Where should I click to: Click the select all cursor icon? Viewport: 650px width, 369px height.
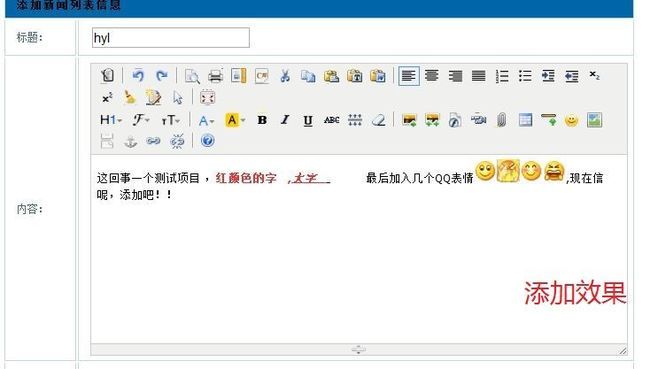coord(177,98)
